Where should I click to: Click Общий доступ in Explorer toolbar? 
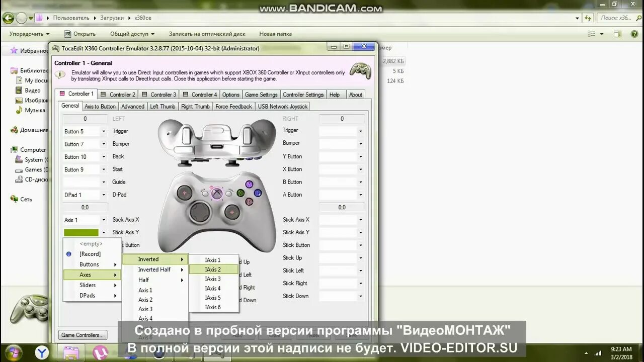[x=132, y=34]
